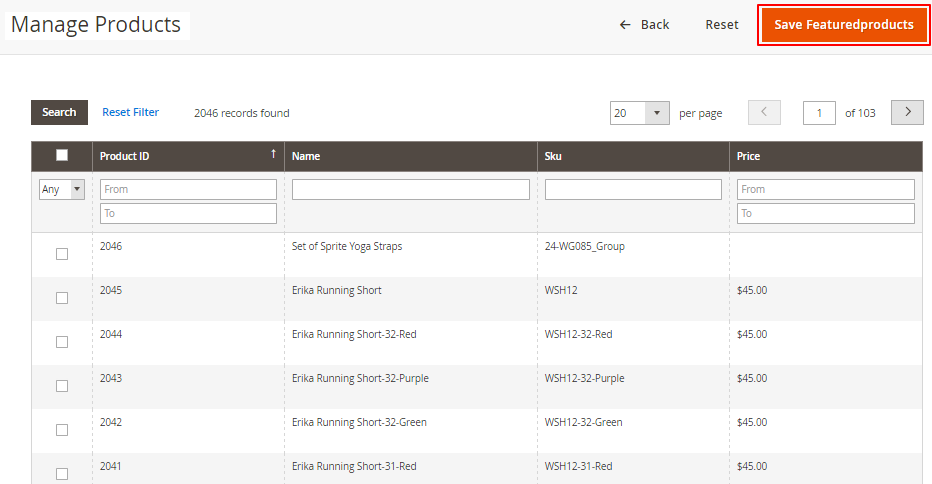
Task: Open the Any filter dropdown
Action: pos(62,189)
